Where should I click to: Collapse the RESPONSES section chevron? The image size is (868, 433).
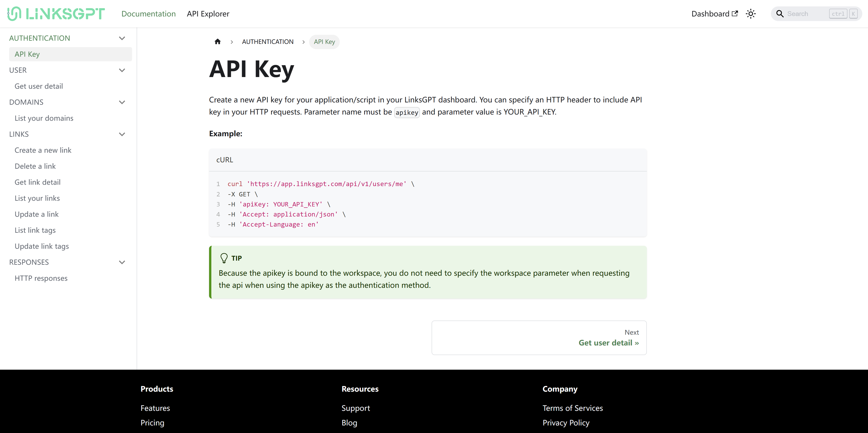(122, 262)
